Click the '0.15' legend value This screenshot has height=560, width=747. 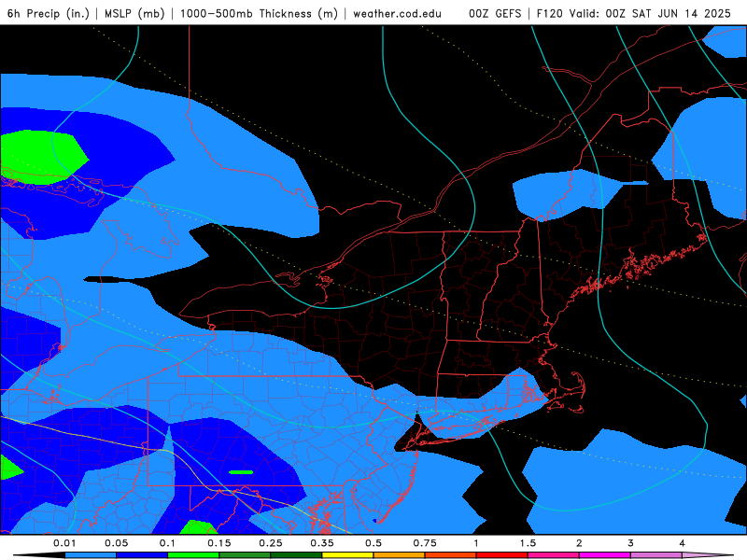pos(219,543)
